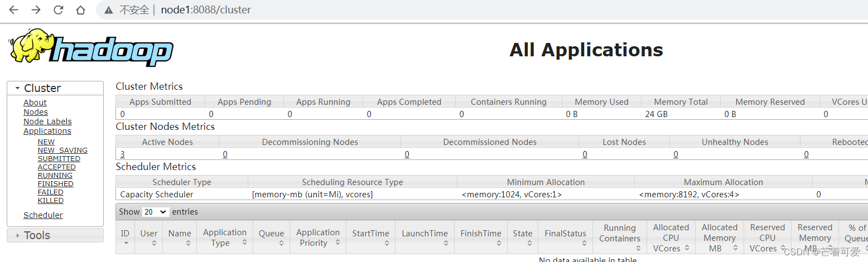Click the not-secure warning triangle icon

pos(108,10)
